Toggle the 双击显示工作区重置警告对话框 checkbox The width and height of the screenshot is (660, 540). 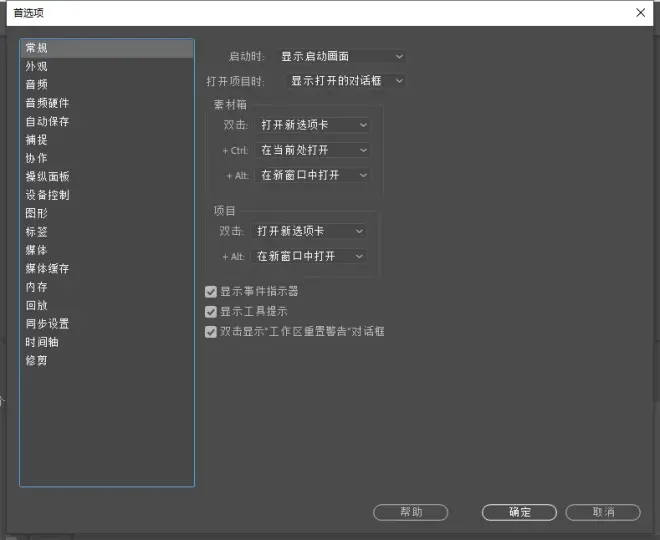coord(211,332)
